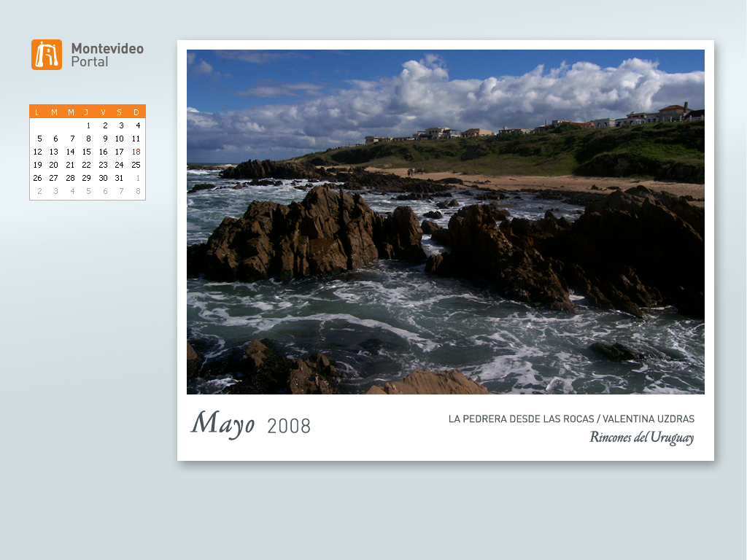The image size is (747, 560).
Task: Click date 9 in the calendar
Action: [x=104, y=139]
